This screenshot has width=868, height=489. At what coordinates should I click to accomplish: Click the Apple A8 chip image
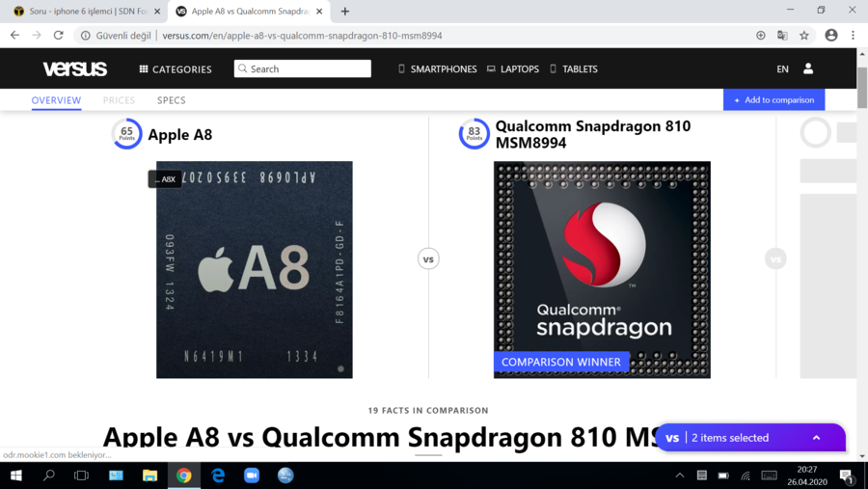[x=254, y=270]
